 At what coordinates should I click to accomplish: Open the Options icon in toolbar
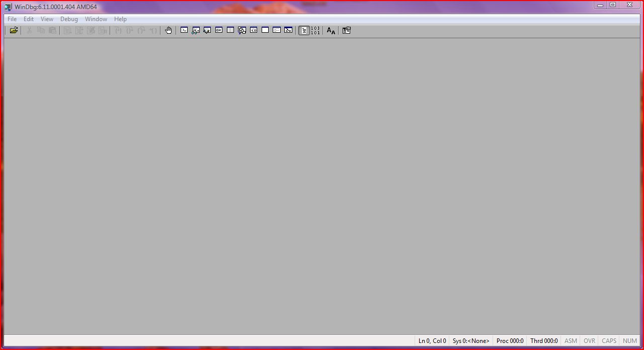click(346, 30)
